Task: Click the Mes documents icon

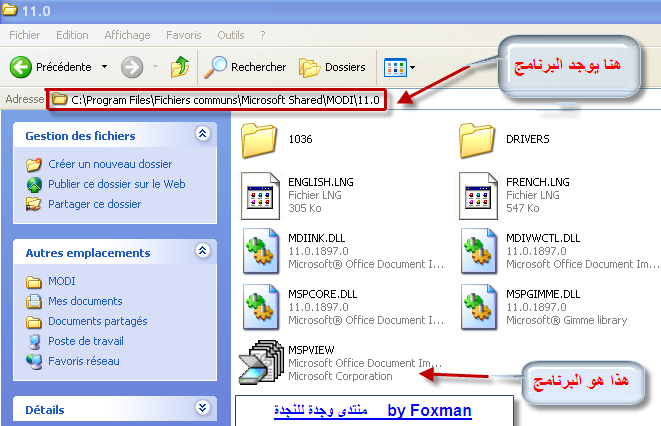Action: (34, 301)
